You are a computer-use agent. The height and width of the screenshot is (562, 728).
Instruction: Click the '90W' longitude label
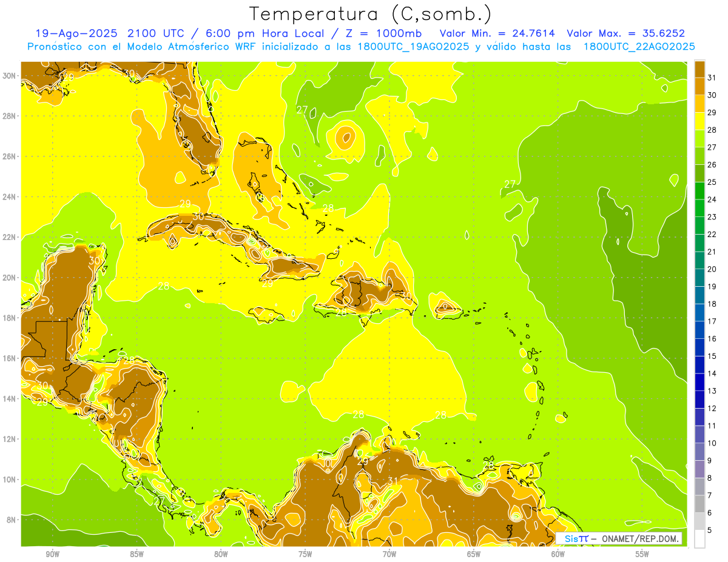click(53, 554)
